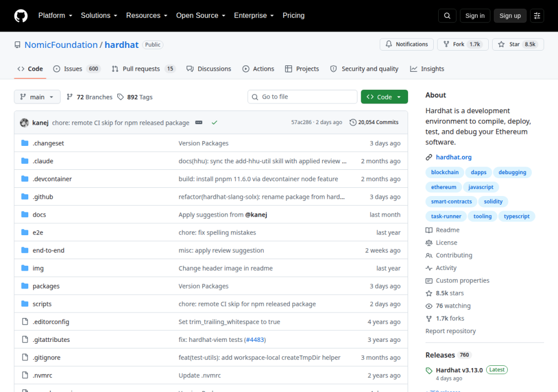Switch to the Pull requests tab
Image resolution: width=558 pixels, height=392 pixels.
pyautogui.click(x=144, y=69)
